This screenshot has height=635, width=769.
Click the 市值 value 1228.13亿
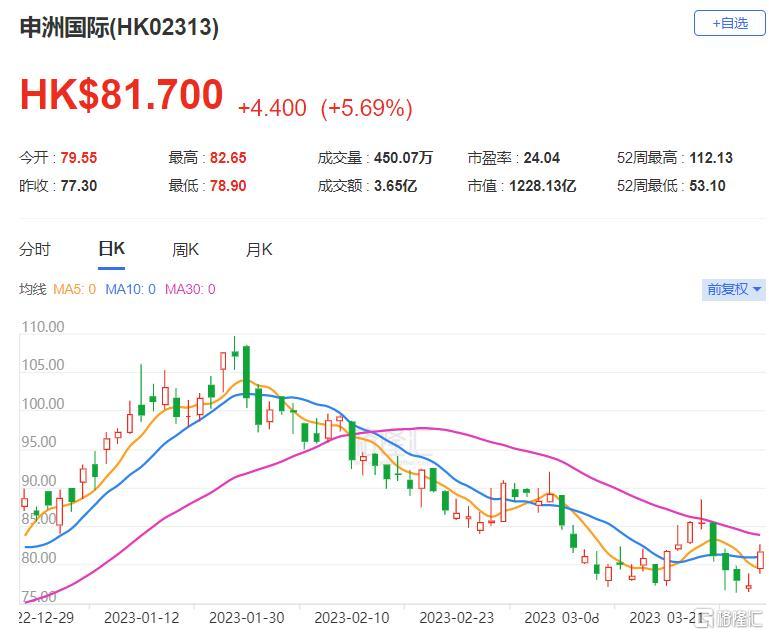point(542,186)
